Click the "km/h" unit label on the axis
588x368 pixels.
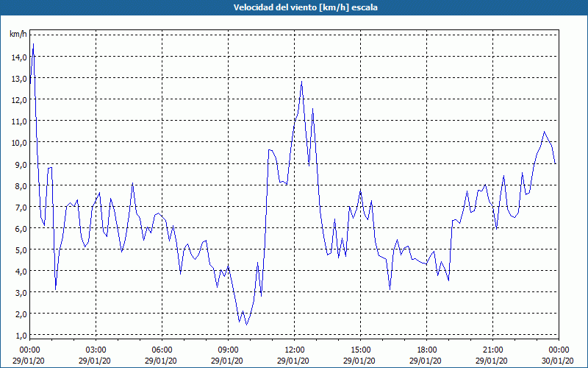point(18,35)
